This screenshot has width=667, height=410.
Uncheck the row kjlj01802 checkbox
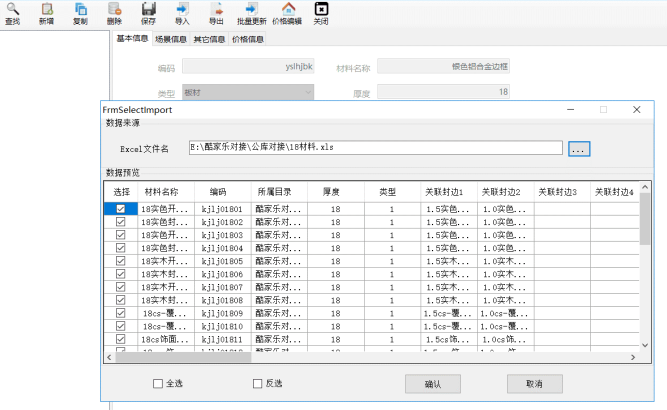click(121, 222)
